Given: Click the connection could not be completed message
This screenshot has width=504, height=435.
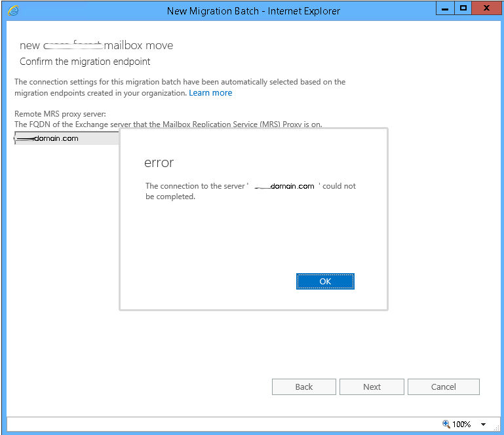Looking at the screenshot, I should point(250,191).
